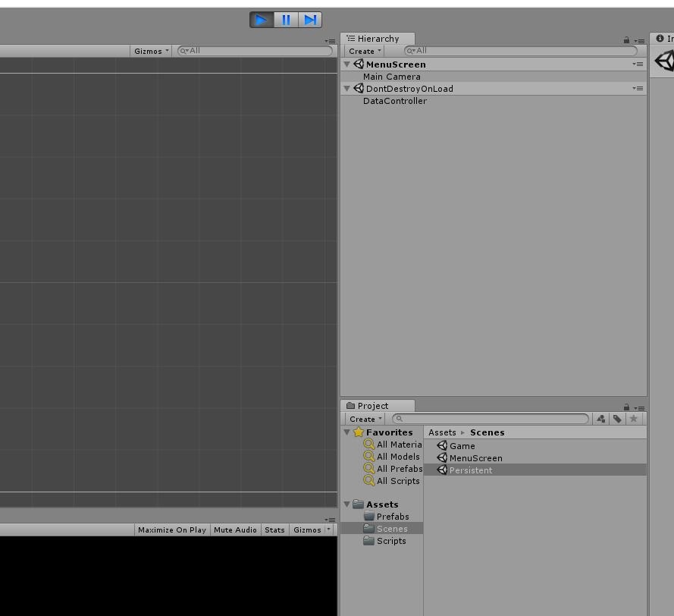Open the Prefabs folder

[386, 517]
